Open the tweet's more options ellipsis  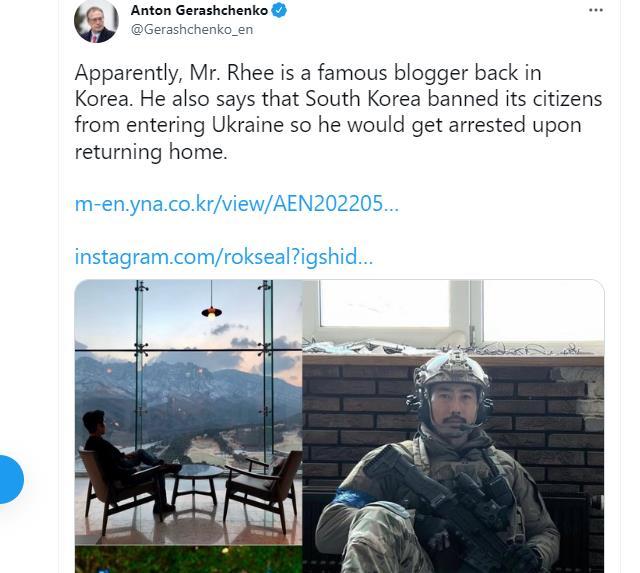(596, 11)
